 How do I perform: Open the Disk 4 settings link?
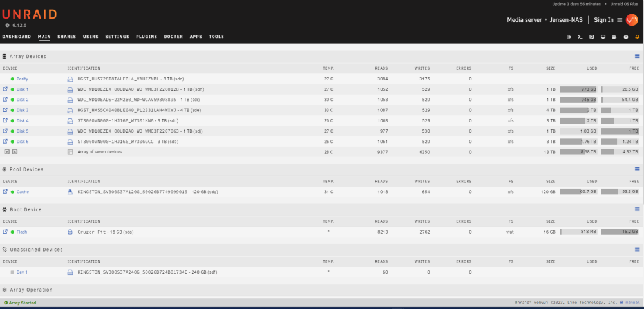point(23,120)
